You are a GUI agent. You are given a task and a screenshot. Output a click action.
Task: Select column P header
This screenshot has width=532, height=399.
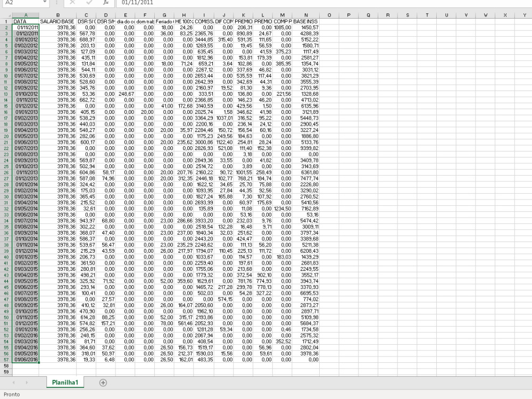click(x=348, y=15)
